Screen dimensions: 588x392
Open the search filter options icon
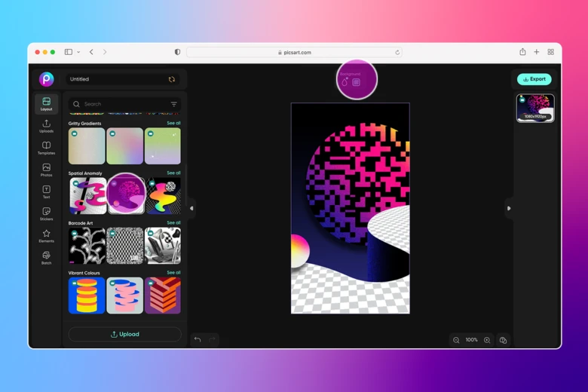click(173, 104)
